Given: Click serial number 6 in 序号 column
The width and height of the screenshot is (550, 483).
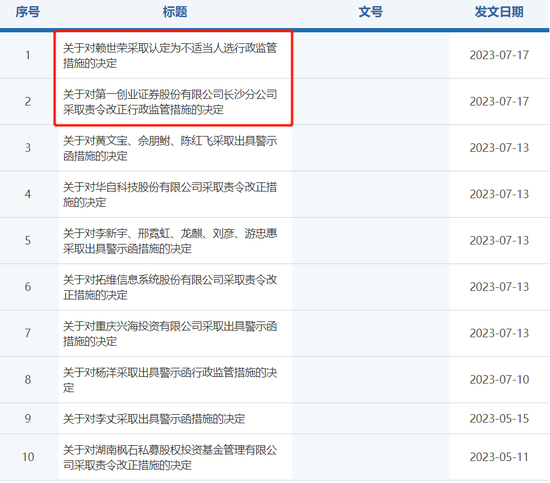Looking at the screenshot, I should 28,287.
